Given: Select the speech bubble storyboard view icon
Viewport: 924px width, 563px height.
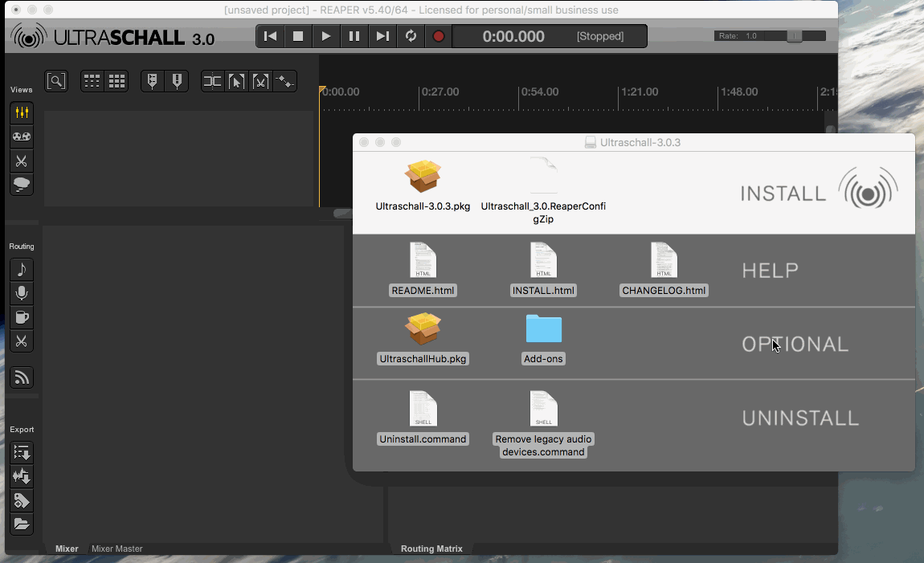Looking at the screenshot, I should [22, 185].
